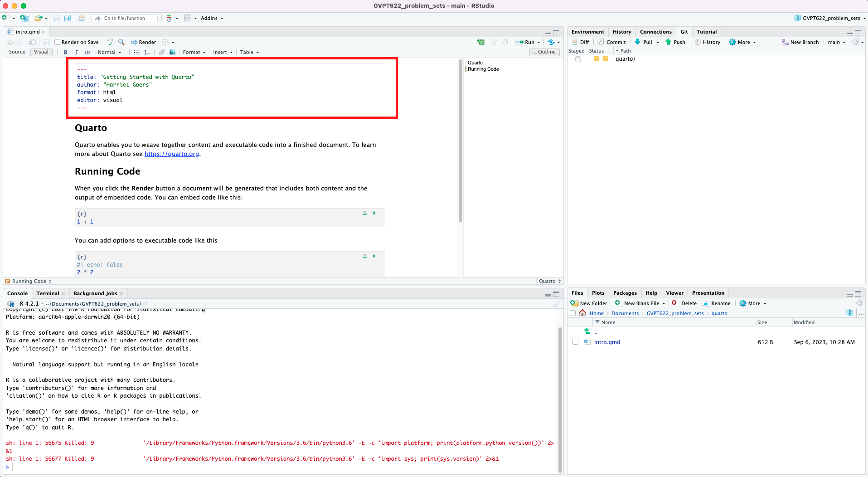Open the Packages tab
The width and height of the screenshot is (868, 477).
coord(625,293)
